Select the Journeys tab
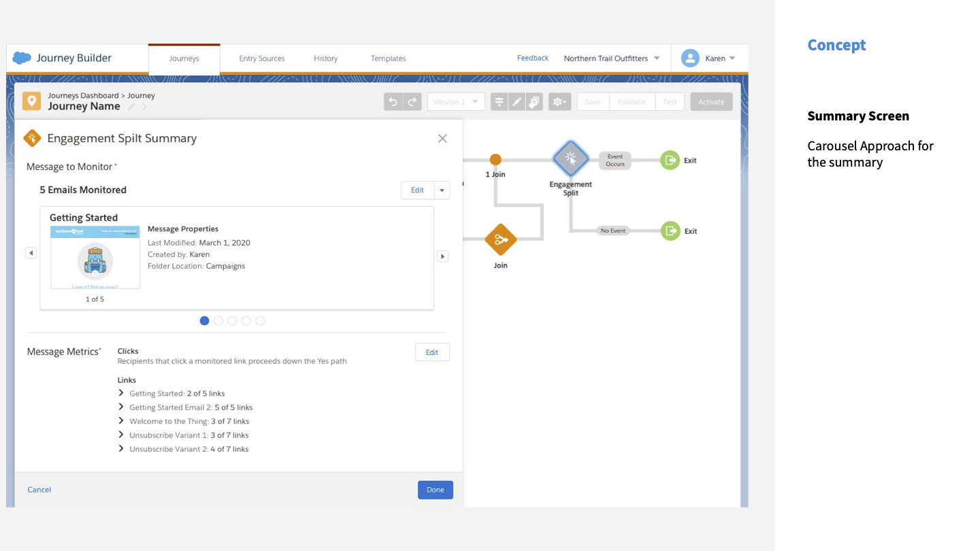The height and width of the screenshot is (551, 980). pos(184,59)
